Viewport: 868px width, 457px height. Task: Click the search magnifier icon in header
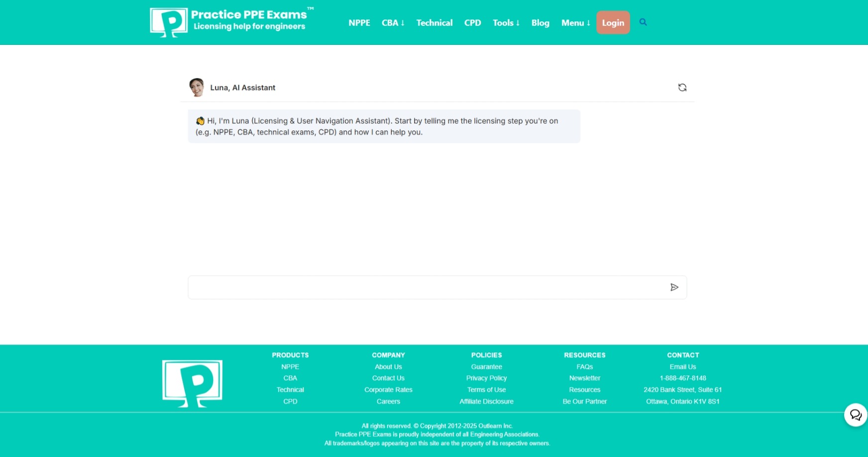point(643,22)
